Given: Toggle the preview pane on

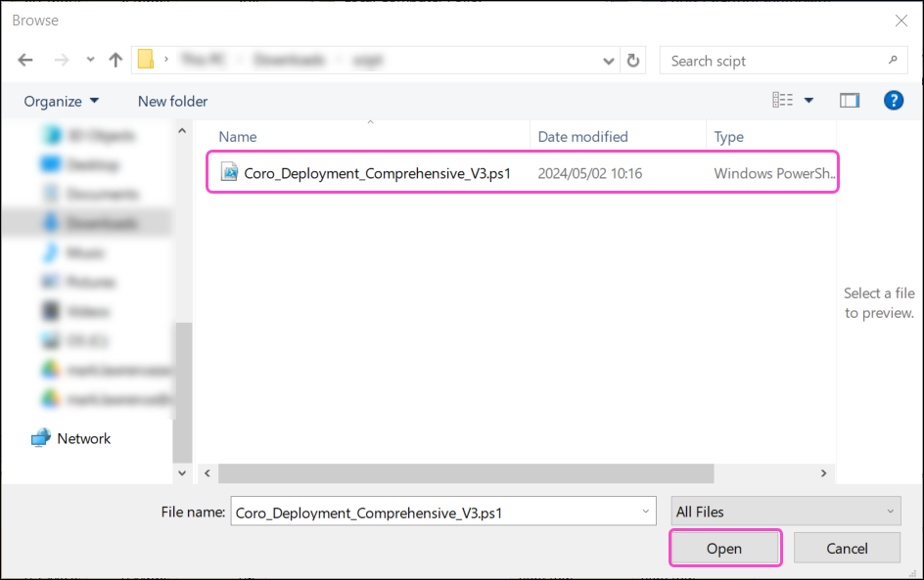Looking at the screenshot, I should click(x=850, y=100).
